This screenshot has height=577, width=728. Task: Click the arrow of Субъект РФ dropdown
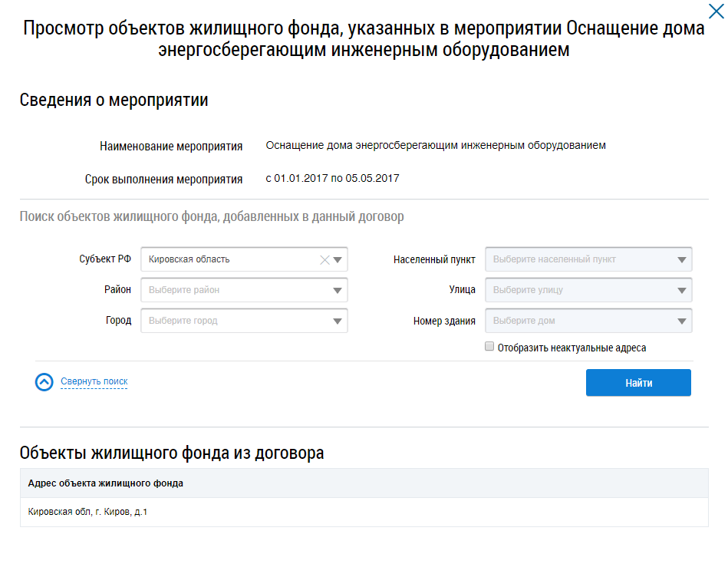coord(338,260)
